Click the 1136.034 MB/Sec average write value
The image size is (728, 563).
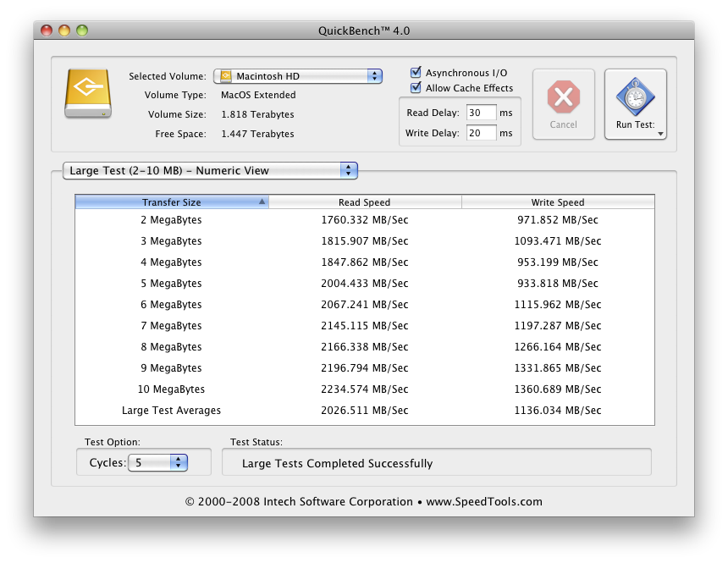558,411
